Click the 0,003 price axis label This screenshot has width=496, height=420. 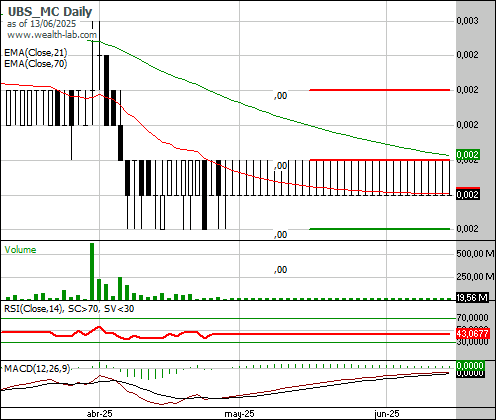[x=467, y=21]
